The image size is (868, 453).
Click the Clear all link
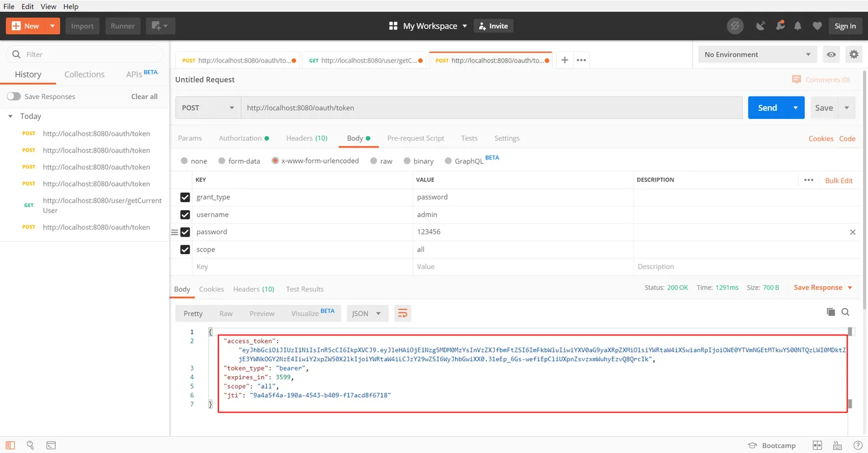click(x=144, y=97)
